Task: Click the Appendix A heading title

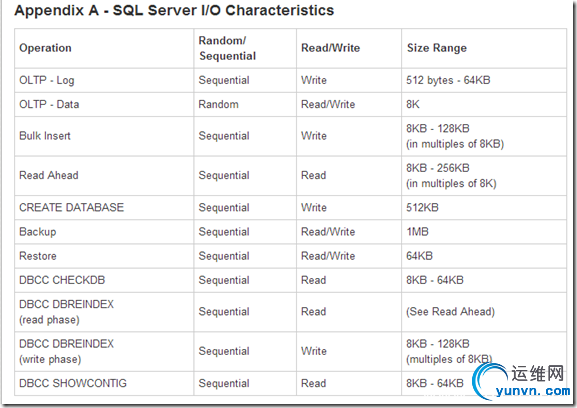Action: [174, 10]
